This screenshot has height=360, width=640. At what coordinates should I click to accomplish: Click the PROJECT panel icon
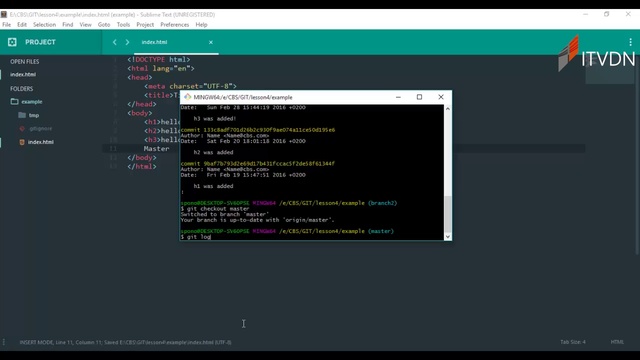click(12, 42)
